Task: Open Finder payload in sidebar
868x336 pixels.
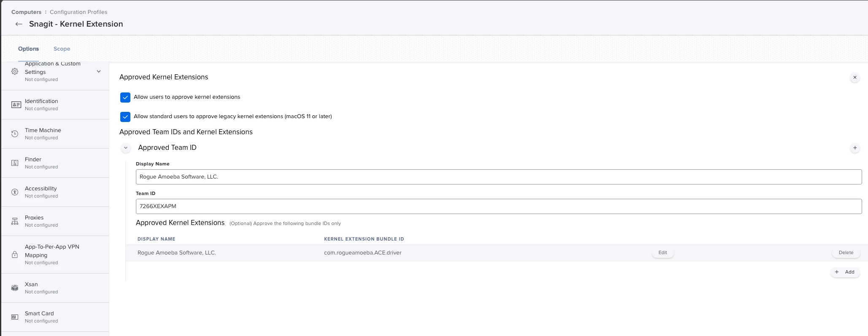Action: pos(55,163)
